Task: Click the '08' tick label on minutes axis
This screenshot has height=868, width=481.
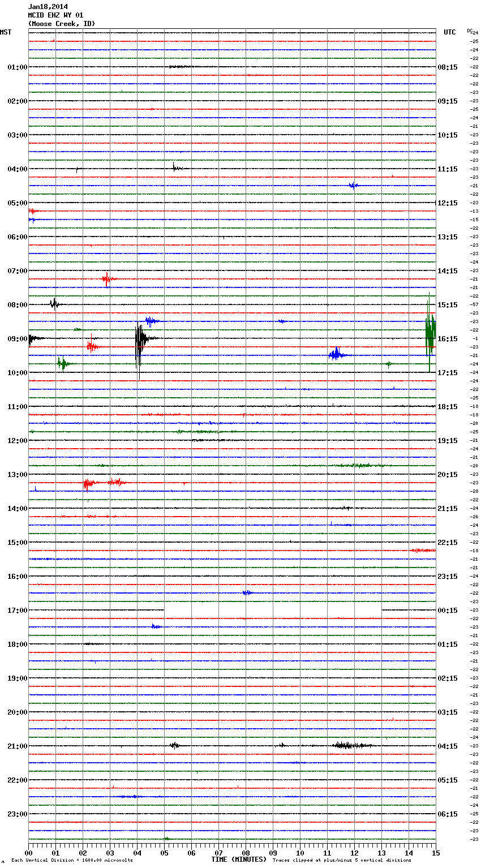Action: coord(246,853)
